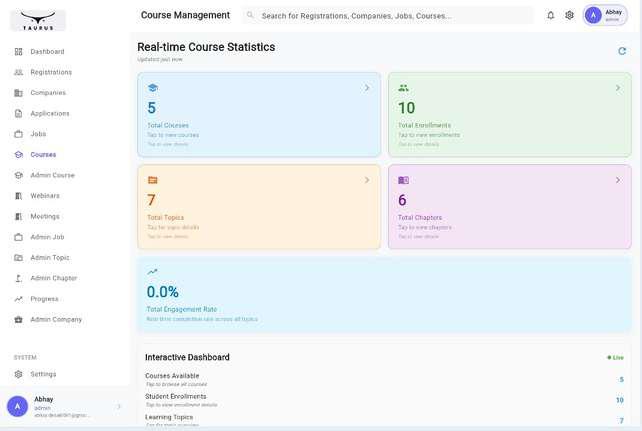Screen dimensions: 642x431
Task: Open the Learning Topics row
Action: point(384,420)
